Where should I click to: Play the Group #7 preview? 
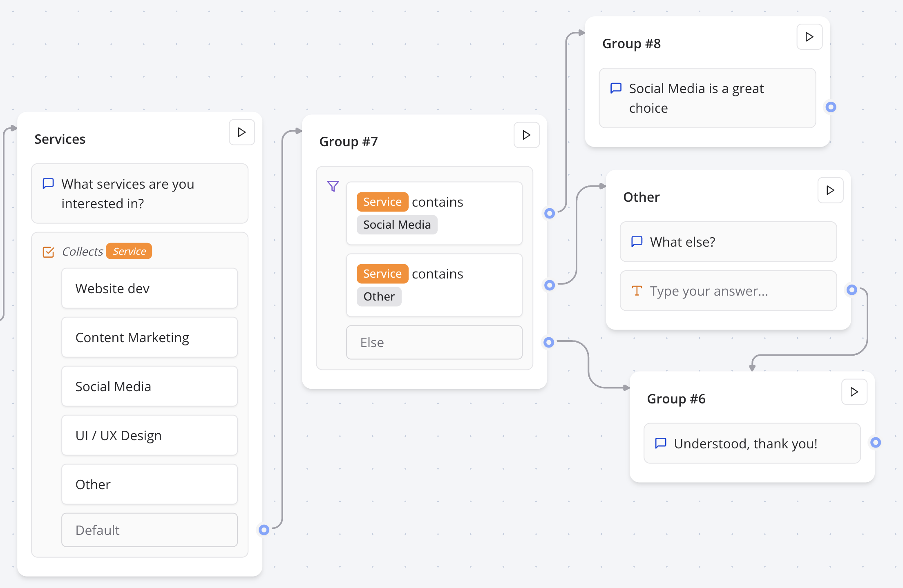(526, 135)
